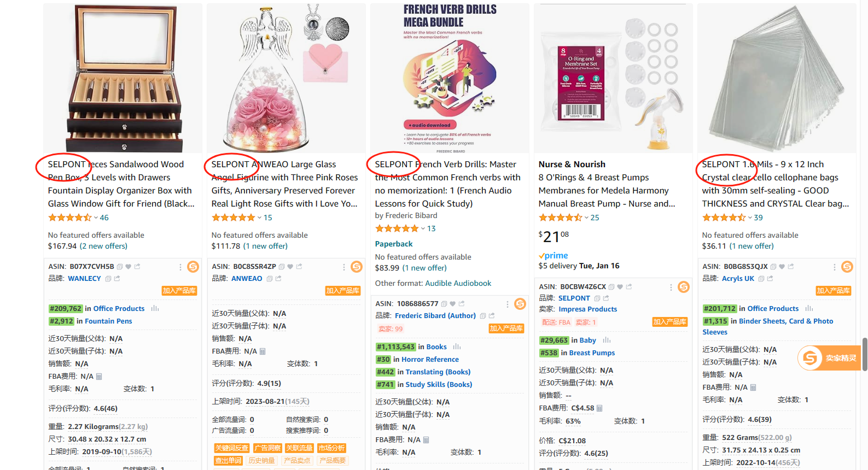Viewport: 868px width, 470px height.
Task: Open the Audible Audiobook format link
Action: (458, 283)
